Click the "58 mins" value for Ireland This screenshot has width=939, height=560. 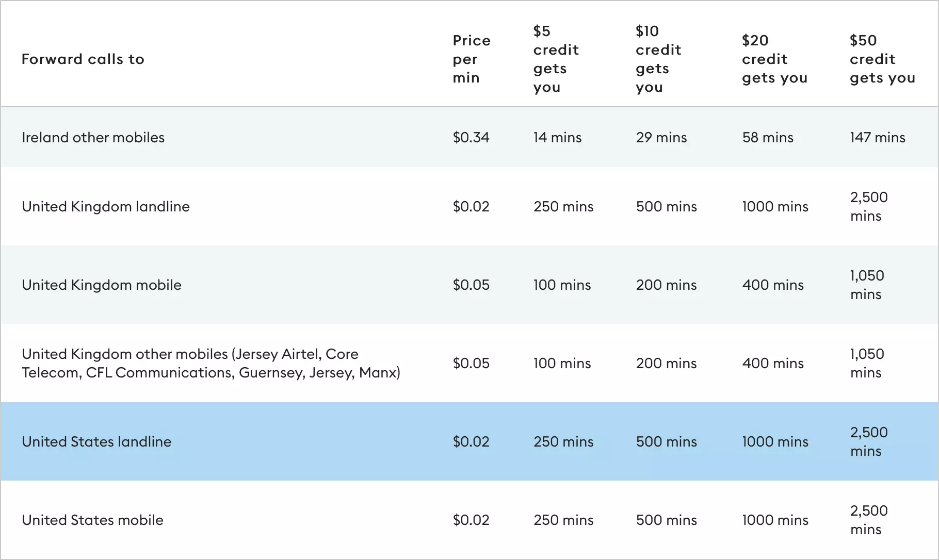point(768,138)
